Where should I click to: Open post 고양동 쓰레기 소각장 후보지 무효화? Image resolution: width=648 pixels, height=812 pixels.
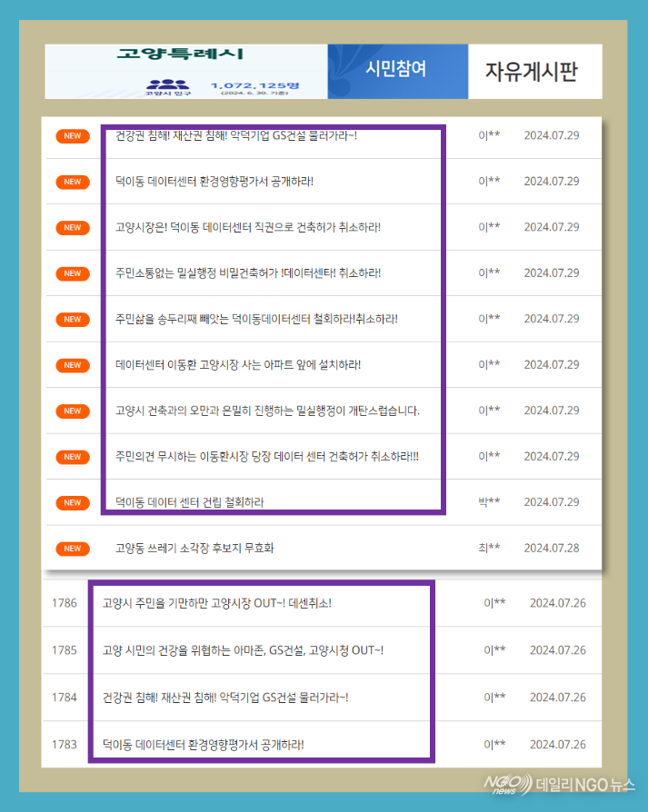[194, 548]
